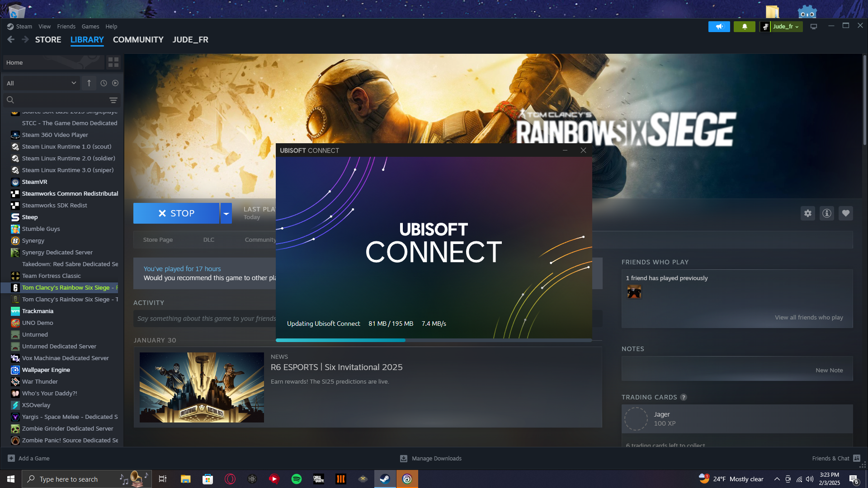This screenshot has height=488, width=868.
Task: Click the library search field
Action: 62,100
